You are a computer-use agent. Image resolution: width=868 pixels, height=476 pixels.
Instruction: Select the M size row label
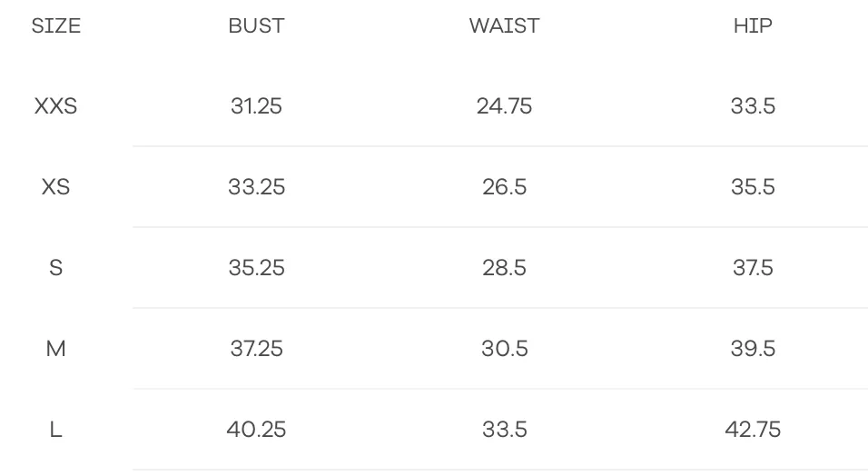[56, 349]
